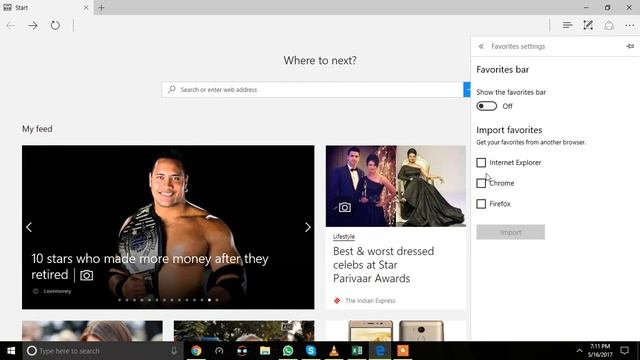
Task: Click the My feed heading
Action: 37,129
